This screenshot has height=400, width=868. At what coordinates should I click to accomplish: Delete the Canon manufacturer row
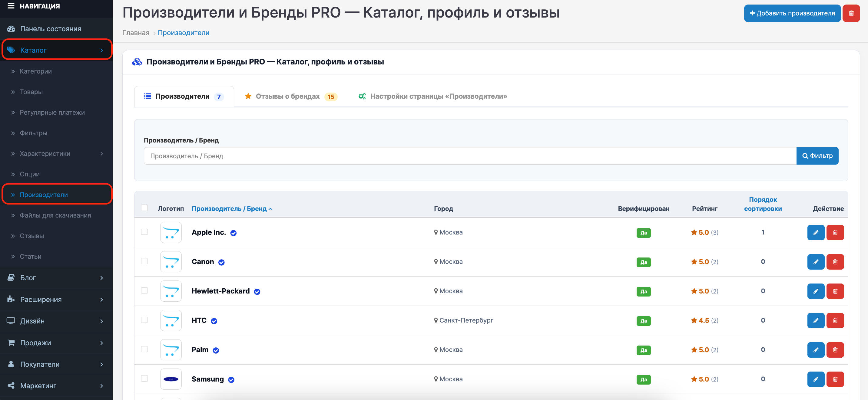(x=835, y=262)
